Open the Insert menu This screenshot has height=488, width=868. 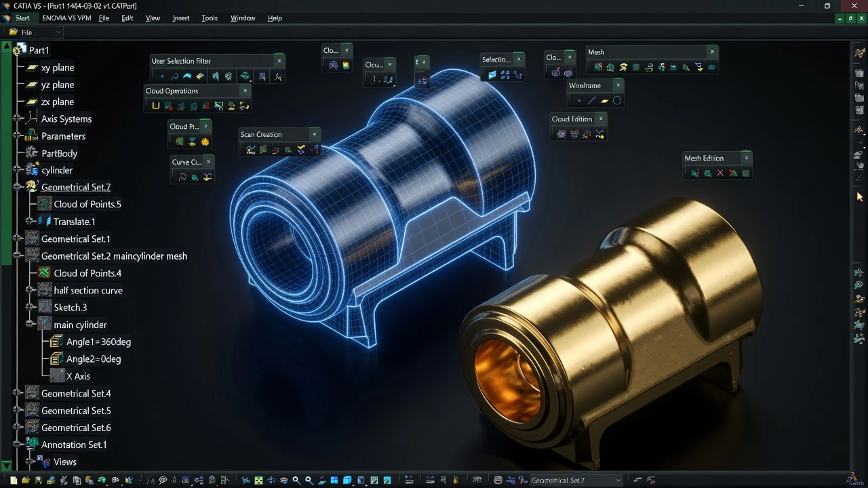tap(181, 18)
